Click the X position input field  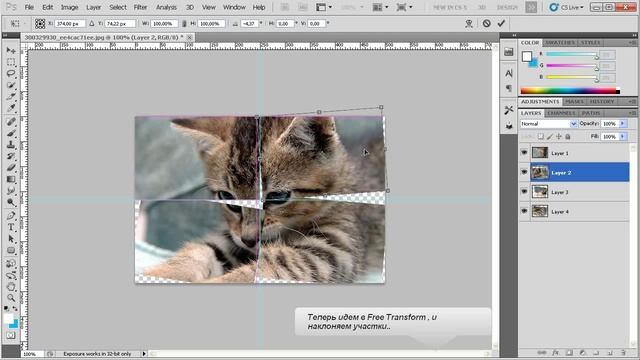tap(70, 24)
